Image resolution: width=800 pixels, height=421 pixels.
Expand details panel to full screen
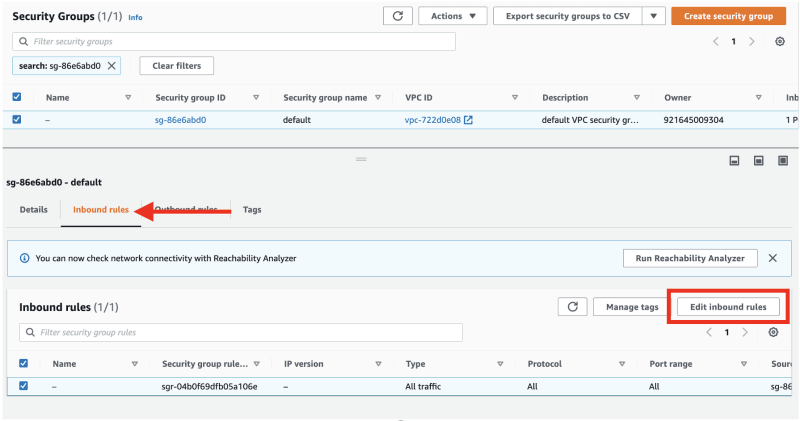click(x=783, y=161)
